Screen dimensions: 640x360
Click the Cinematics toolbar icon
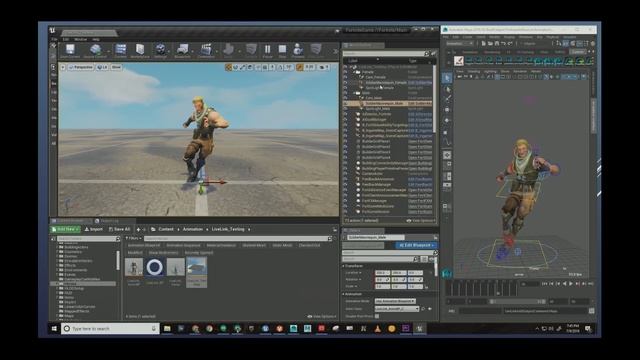[x=206, y=51]
